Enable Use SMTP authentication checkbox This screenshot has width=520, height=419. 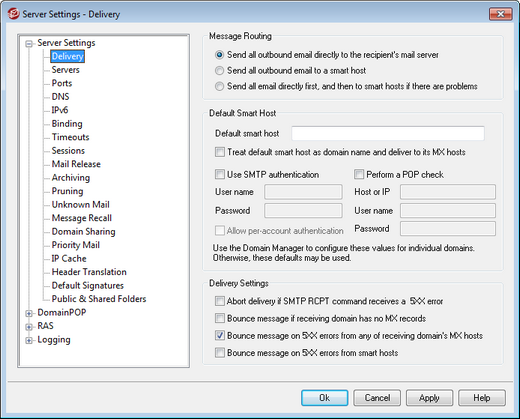220,174
